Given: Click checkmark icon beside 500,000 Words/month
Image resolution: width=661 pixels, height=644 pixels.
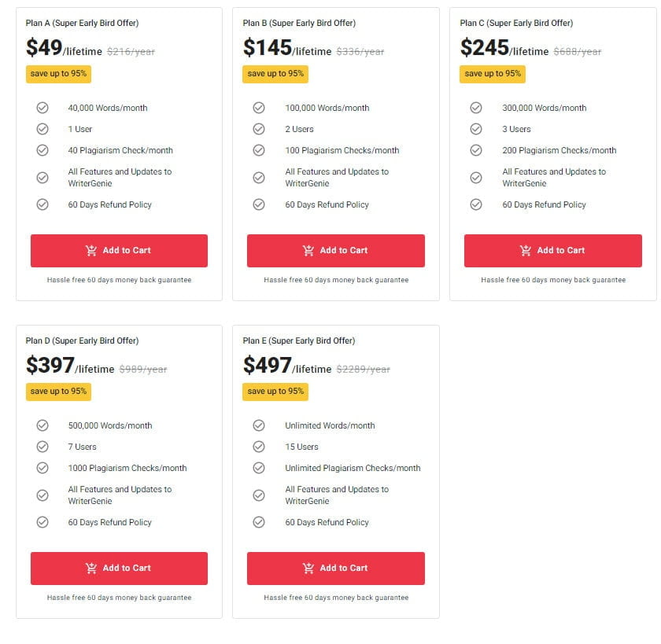Looking at the screenshot, I should point(42,425).
